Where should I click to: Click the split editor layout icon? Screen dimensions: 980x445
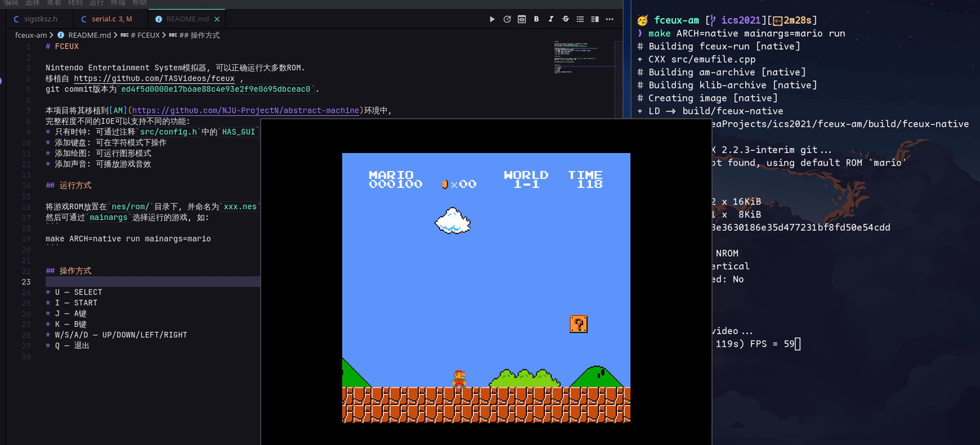pyautogui.click(x=595, y=19)
